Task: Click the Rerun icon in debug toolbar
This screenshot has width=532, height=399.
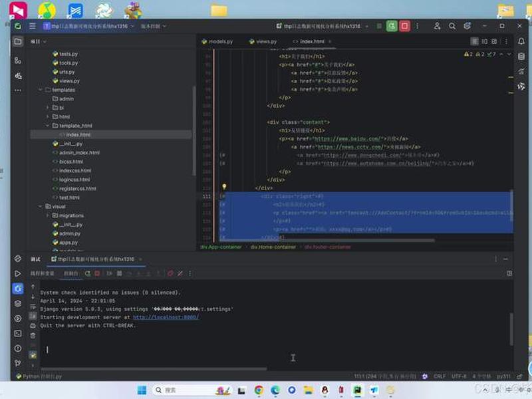Action: [x=88, y=273]
